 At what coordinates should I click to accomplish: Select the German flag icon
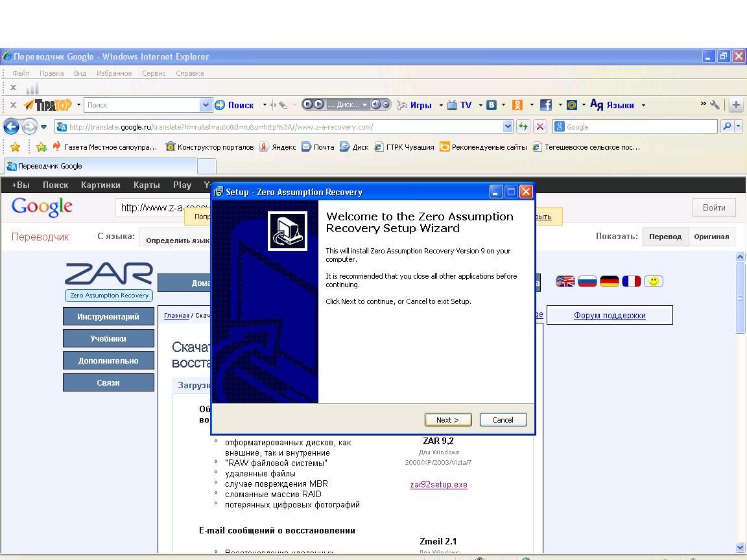(x=610, y=281)
